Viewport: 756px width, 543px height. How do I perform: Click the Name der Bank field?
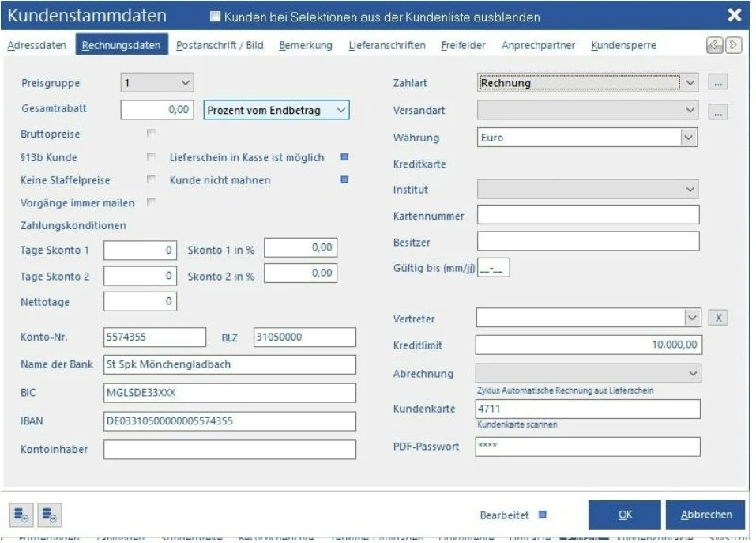click(x=230, y=364)
